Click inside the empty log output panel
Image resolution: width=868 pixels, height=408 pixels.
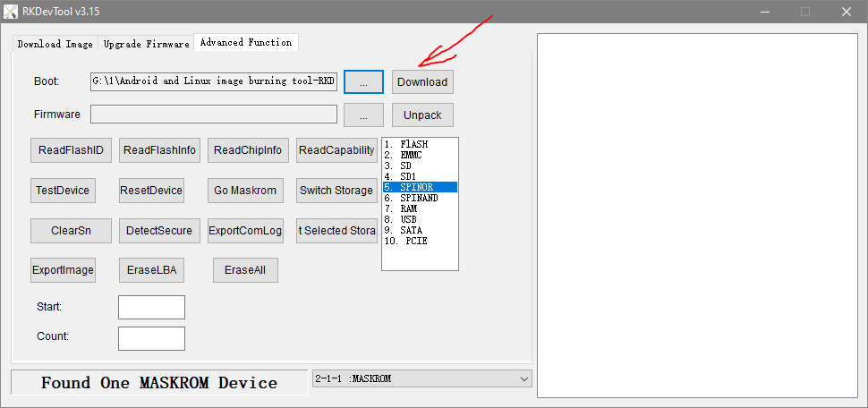[697, 216]
